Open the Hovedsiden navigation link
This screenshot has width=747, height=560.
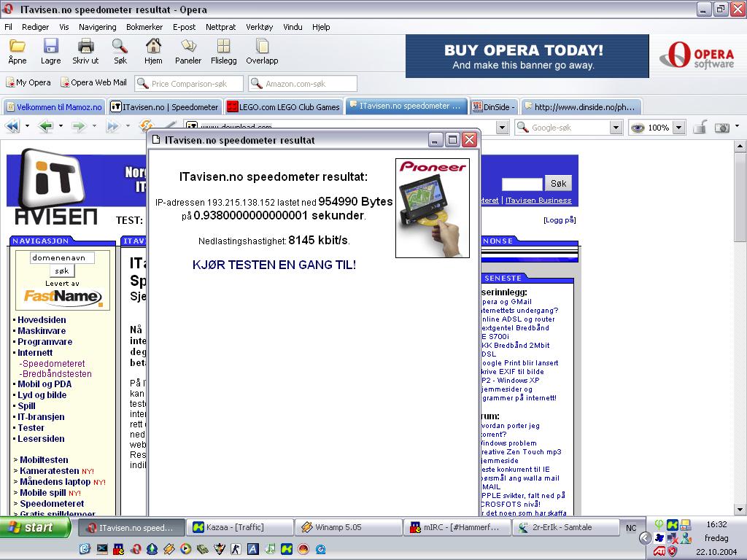click(42, 320)
